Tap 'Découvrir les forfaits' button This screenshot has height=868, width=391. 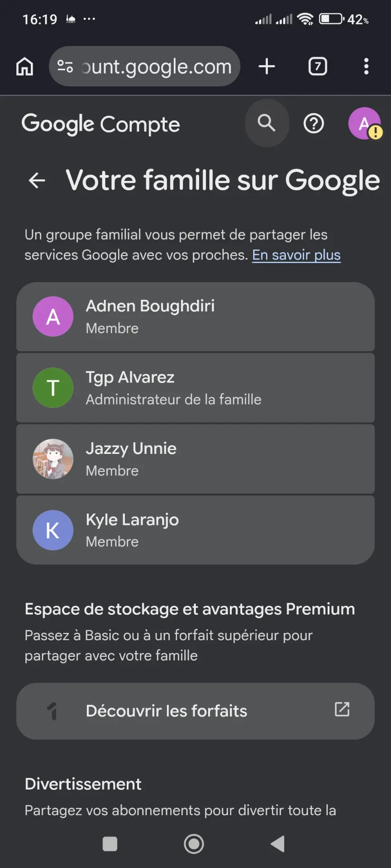195,711
